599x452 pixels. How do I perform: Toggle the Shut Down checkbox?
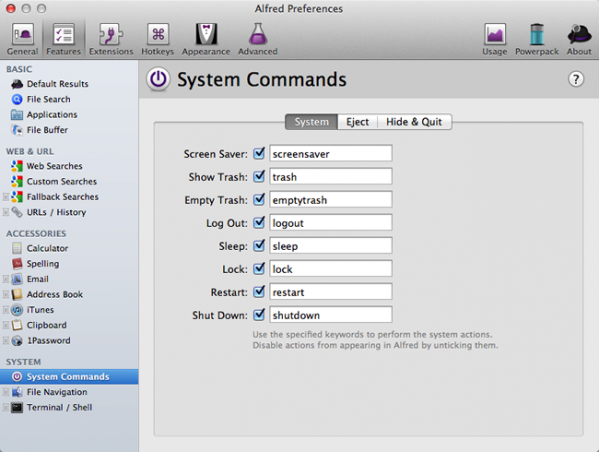pyautogui.click(x=259, y=315)
